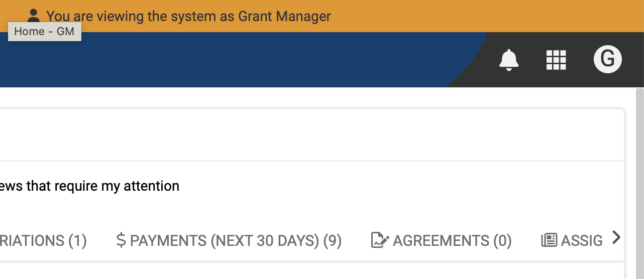Click the notification bell icon
Screen dimensions: 644x279
point(508,60)
